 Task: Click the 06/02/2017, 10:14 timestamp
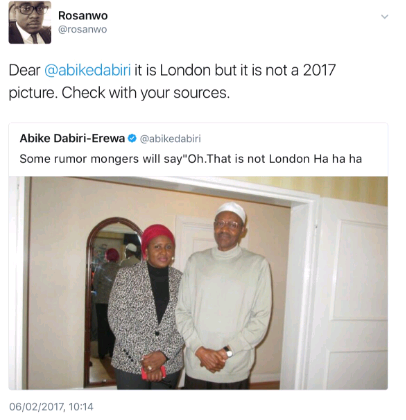tap(51, 407)
